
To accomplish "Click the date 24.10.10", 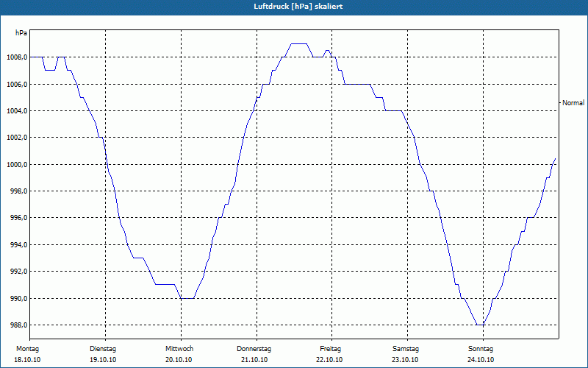I will [x=481, y=360].
